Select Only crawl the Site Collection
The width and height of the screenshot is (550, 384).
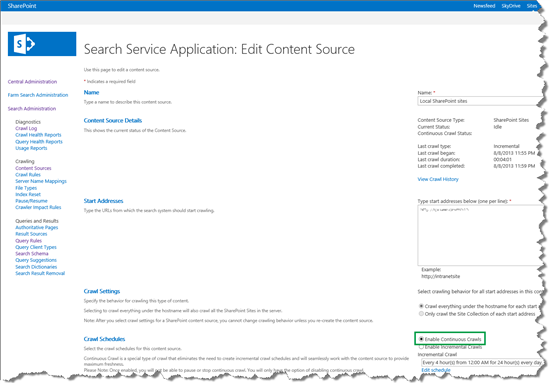pos(421,314)
